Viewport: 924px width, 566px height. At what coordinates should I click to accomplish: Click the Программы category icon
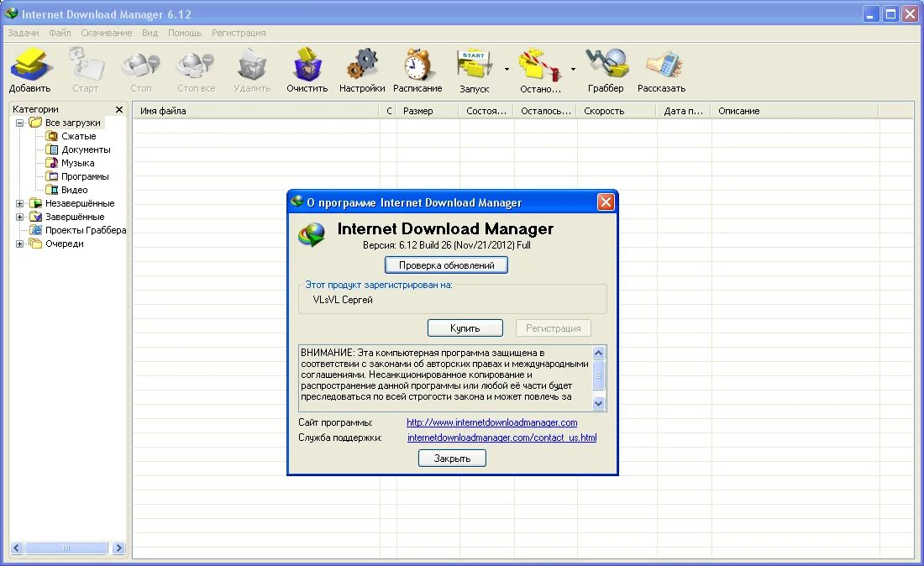click(52, 176)
